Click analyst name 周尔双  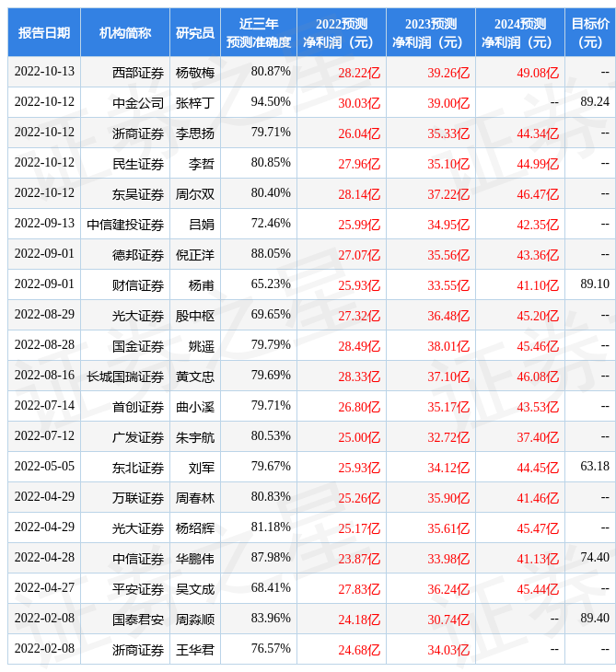point(195,194)
